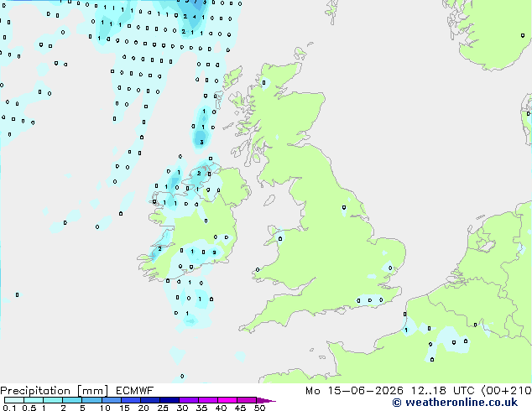
Task: Click the '0.1' legend scale label
Action: [9, 408]
